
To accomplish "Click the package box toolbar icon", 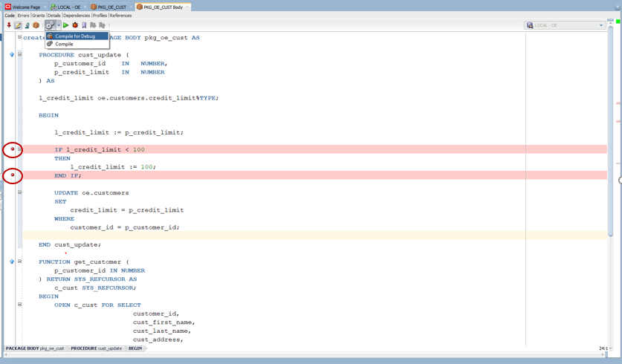I will click(36, 25).
